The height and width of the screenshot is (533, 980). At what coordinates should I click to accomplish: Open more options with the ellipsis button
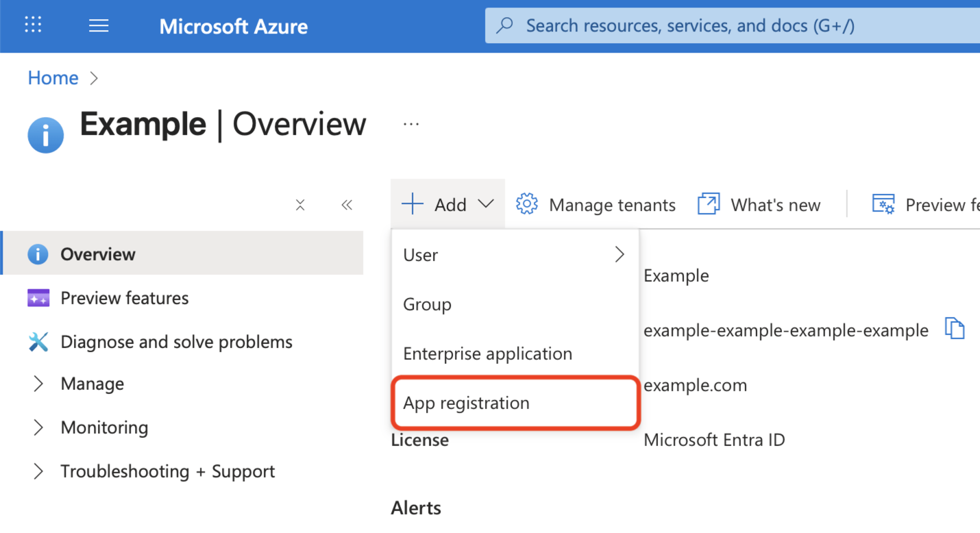[x=411, y=124]
